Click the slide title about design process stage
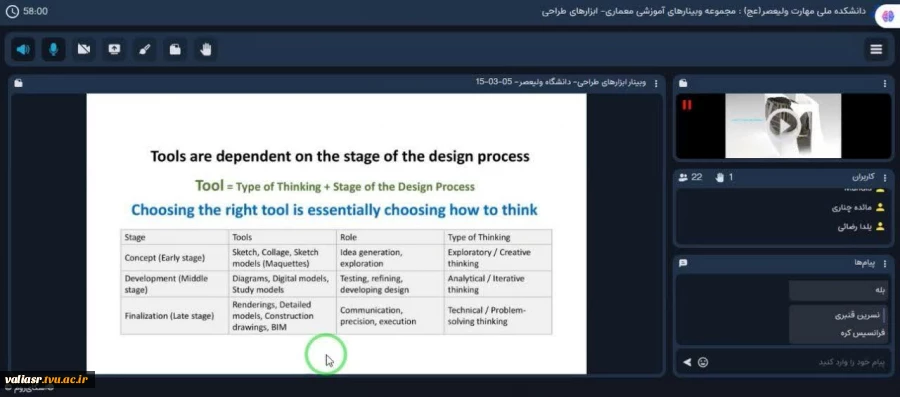The image size is (900, 397). tap(340, 156)
